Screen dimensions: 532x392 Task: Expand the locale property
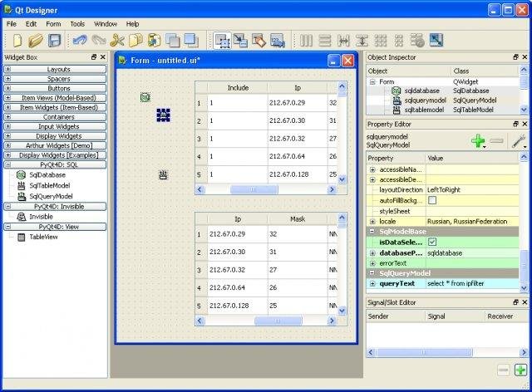pos(372,222)
